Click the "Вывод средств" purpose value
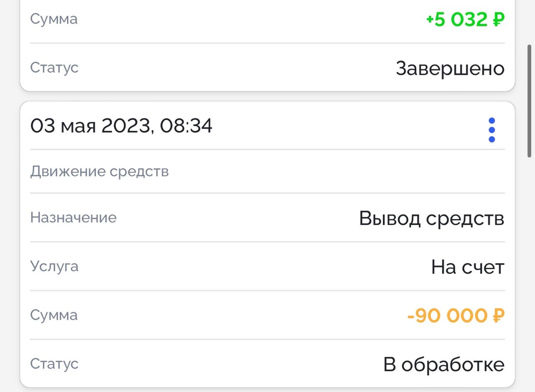The width and height of the screenshot is (535, 392). pos(431,218)
